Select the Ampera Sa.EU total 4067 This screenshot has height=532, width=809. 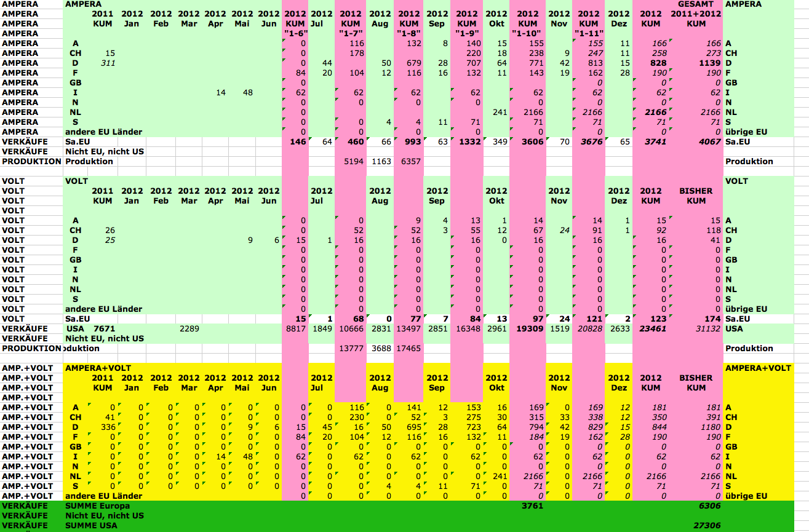pos(707,141)
